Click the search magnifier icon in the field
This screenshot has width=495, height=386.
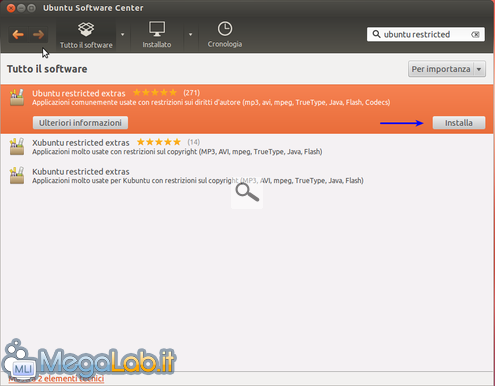376,34
